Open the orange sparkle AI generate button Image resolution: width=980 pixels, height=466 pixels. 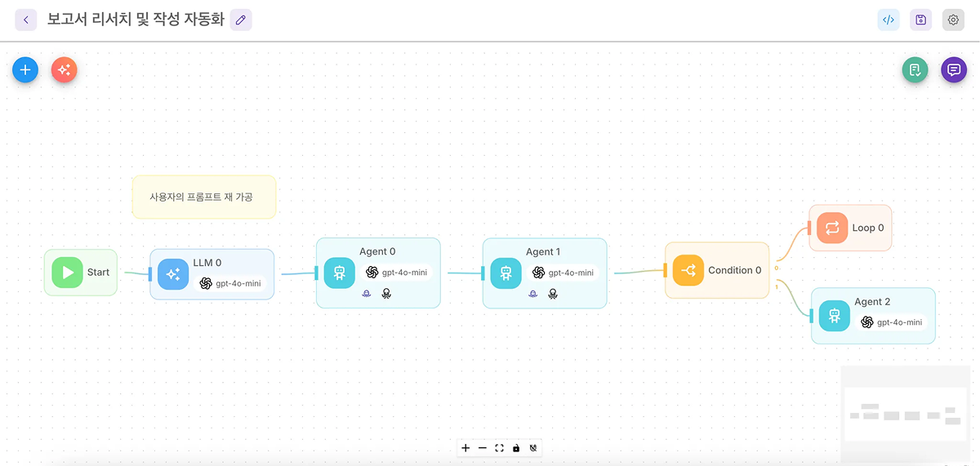tap(65, 70)
